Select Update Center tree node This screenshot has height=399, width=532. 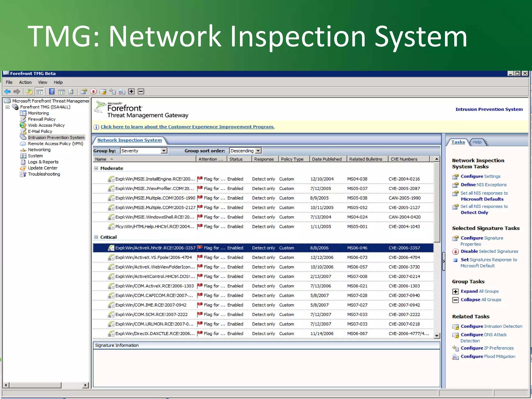coord(43,168)
